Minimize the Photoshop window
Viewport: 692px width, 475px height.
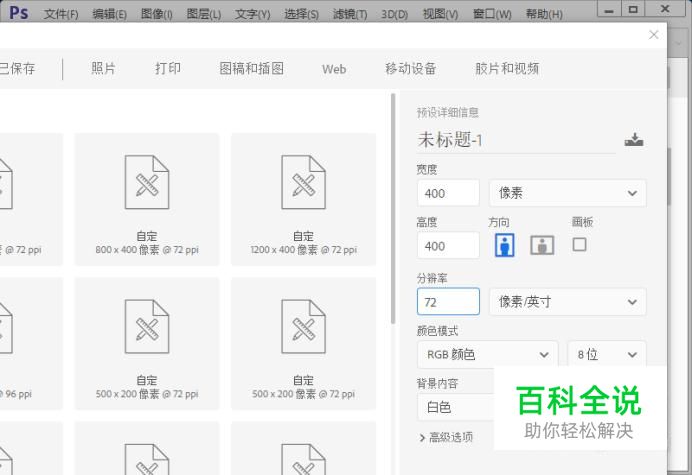pyautogui.click(x=609, y=10)
